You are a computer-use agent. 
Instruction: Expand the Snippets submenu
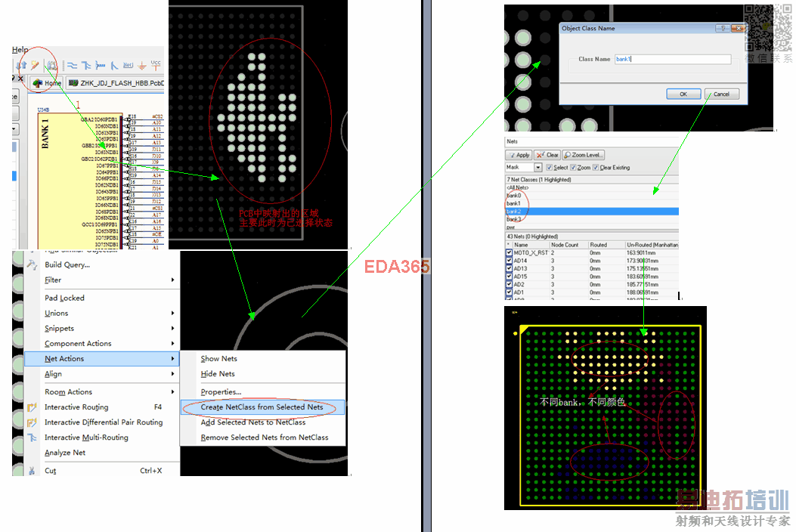click(x=172, y=329)
